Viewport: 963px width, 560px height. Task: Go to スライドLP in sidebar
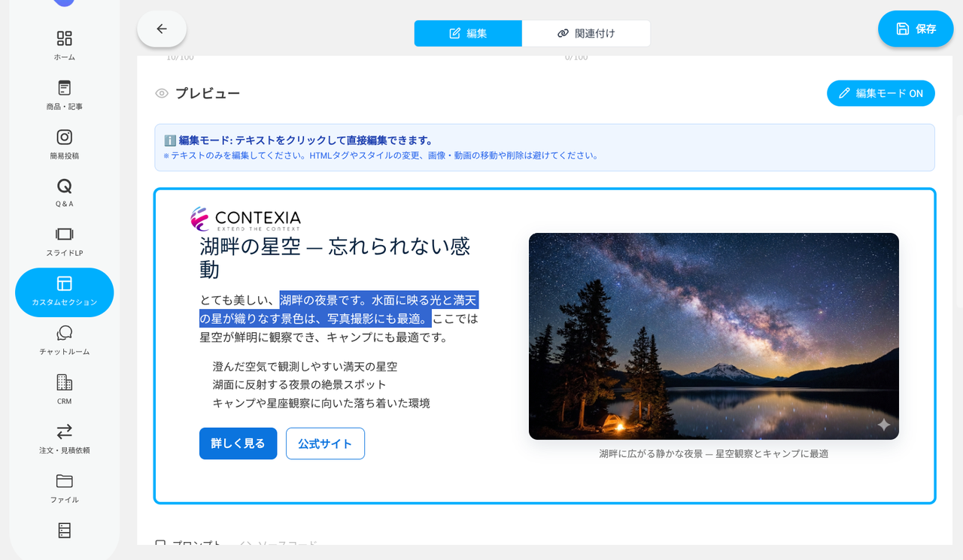pyautogui.click(x=64, y=235)
